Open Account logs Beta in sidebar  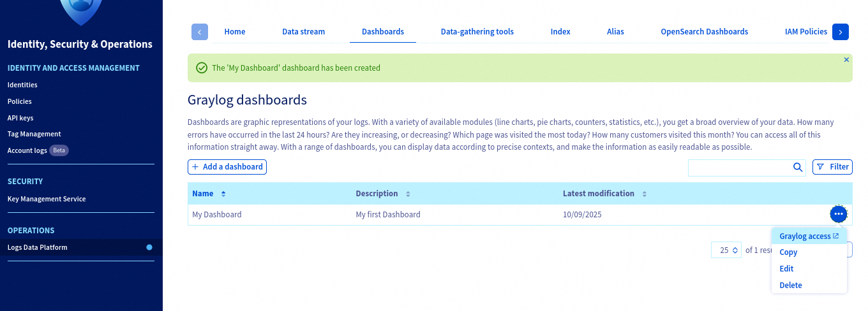coord(38,150)
